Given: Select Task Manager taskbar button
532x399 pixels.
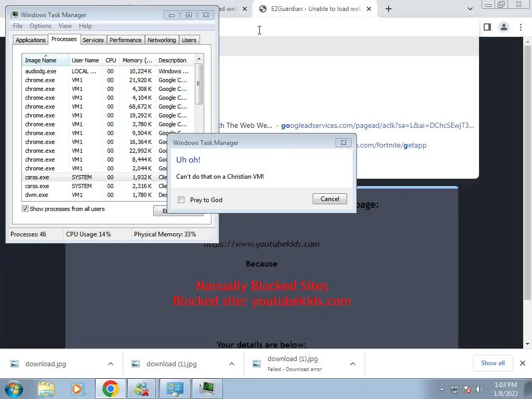Looking at the screenshot, I should click(x=207, y=389).
